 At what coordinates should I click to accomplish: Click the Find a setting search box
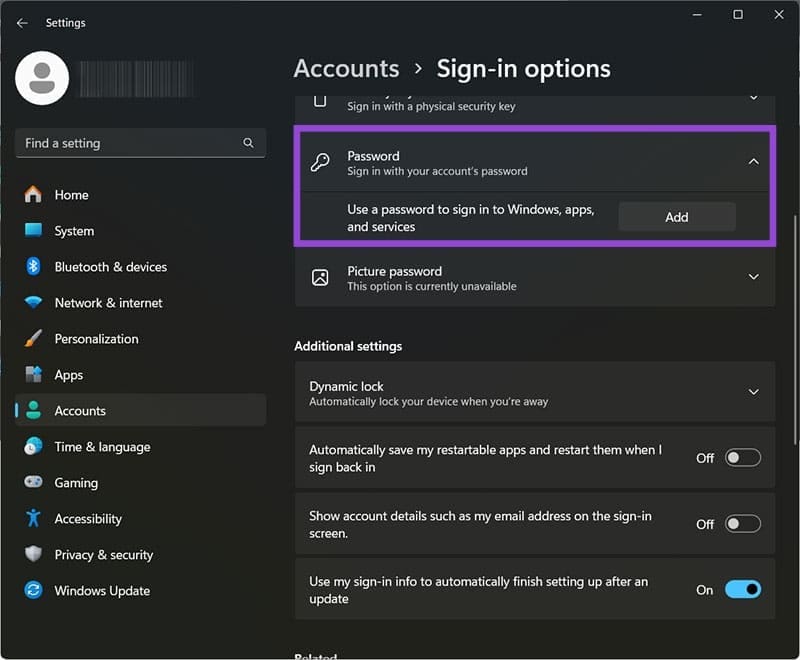(130, 143)
